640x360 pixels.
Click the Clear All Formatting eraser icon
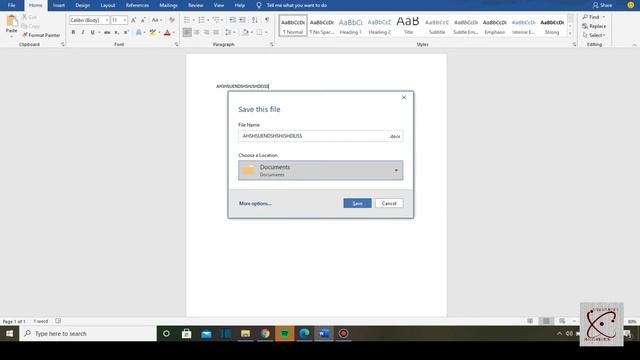point(172,20)
